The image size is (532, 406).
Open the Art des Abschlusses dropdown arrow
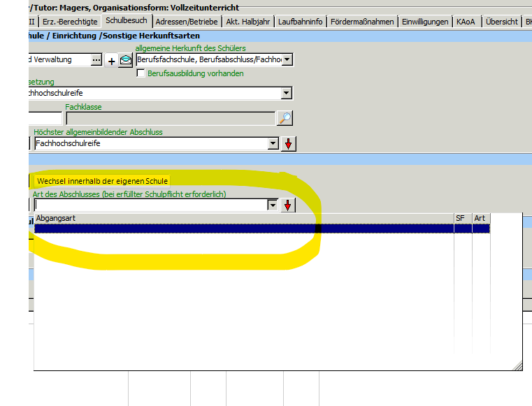coord(273,205)
